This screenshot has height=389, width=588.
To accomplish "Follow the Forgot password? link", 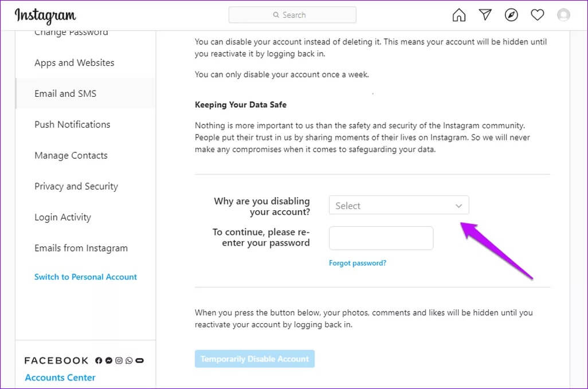I will coord(358,263).
